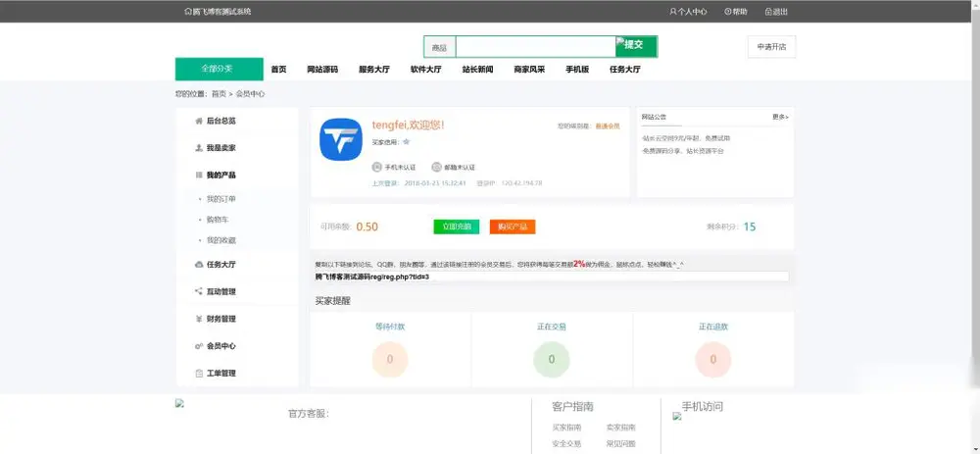
Task: Click the orange 等待付款 count circle
Action: (x=390, y=360)
